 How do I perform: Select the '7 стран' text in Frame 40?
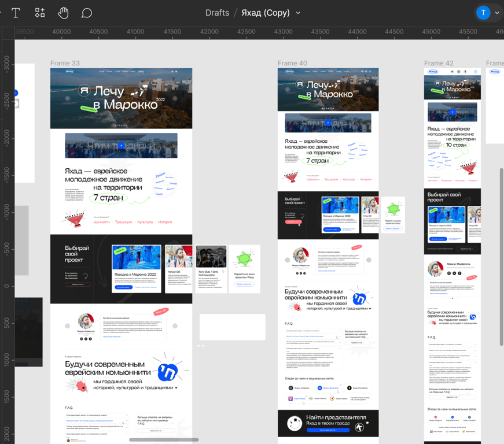pos(318,161)
